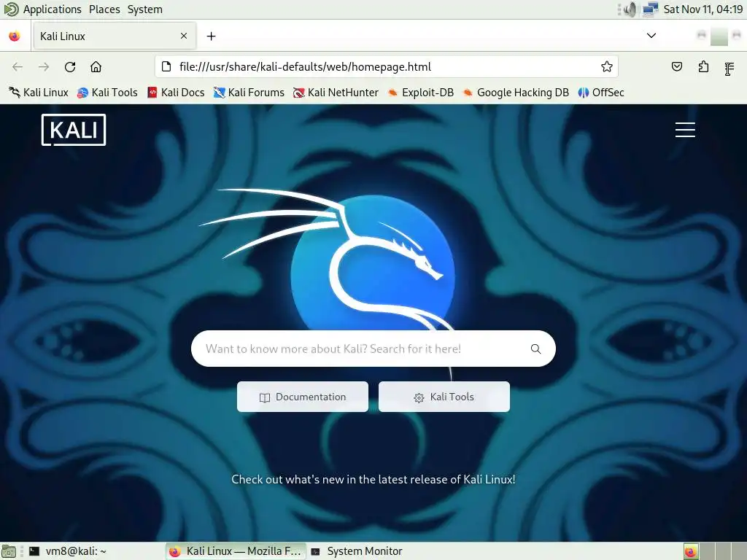Expand the list all tabs chevron

651,36
